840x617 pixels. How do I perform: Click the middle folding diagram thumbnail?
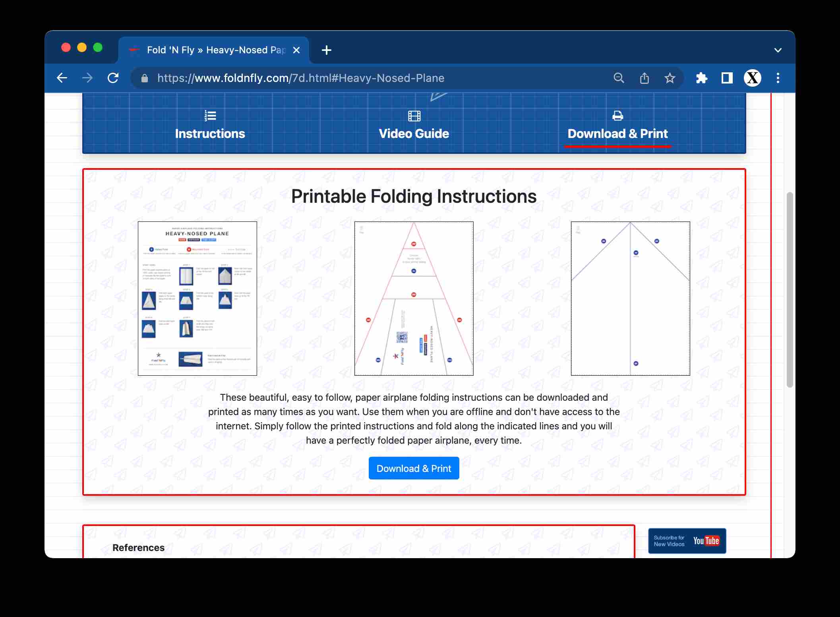(414, 298)
